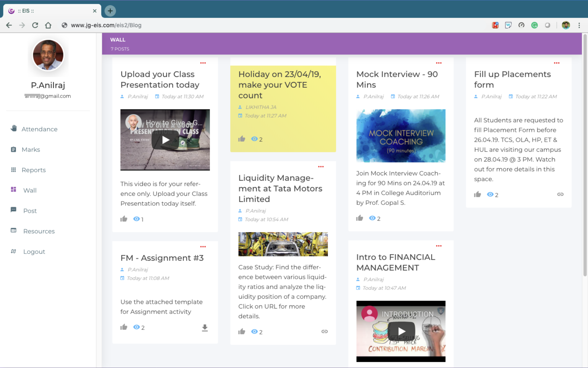The height and width of the screenshot is (368, 588).
Task: Click the Resources icon in sidebar
Action: tap(13, 230)
